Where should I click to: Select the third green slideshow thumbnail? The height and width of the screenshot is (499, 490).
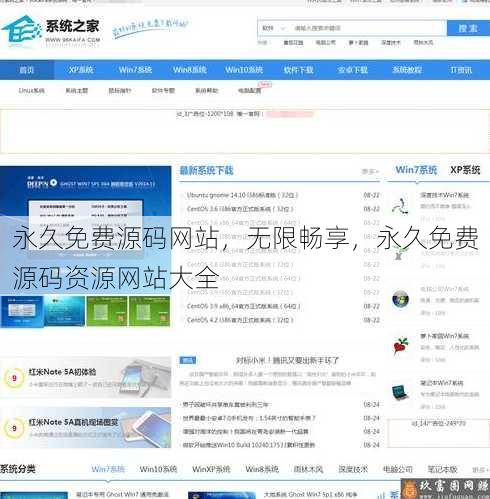(107, 311)
